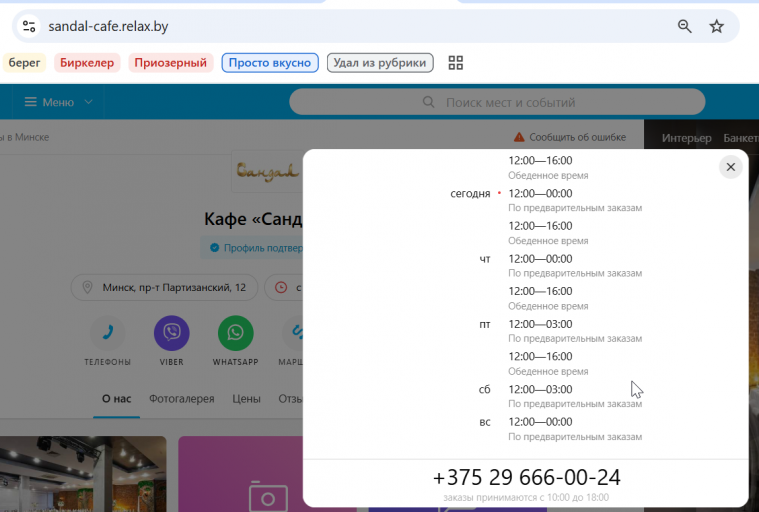
Task: Click the сб row 12:00—03:00
Action: pyautogui.click(x=540, y=390)
